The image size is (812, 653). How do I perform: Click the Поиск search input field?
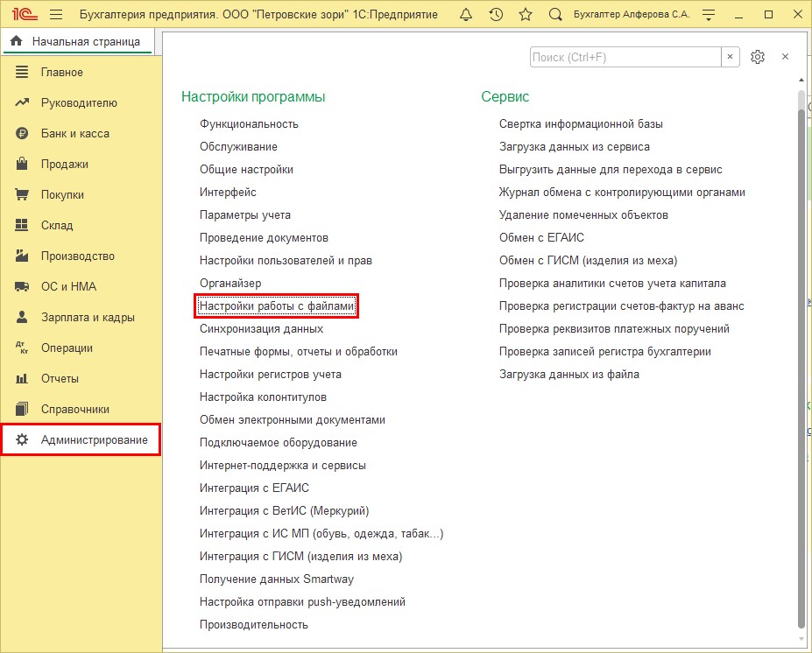point(625,57)
